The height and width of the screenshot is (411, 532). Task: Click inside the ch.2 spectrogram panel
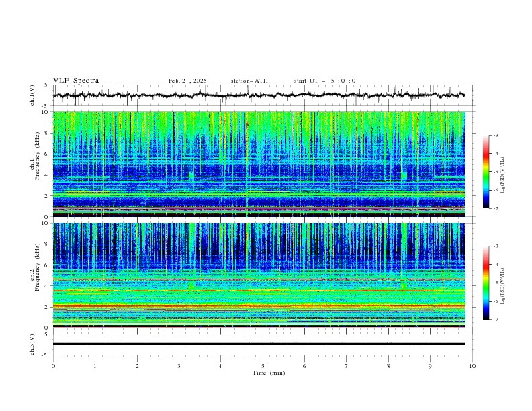pyautogui.click(x=259, y=275)
